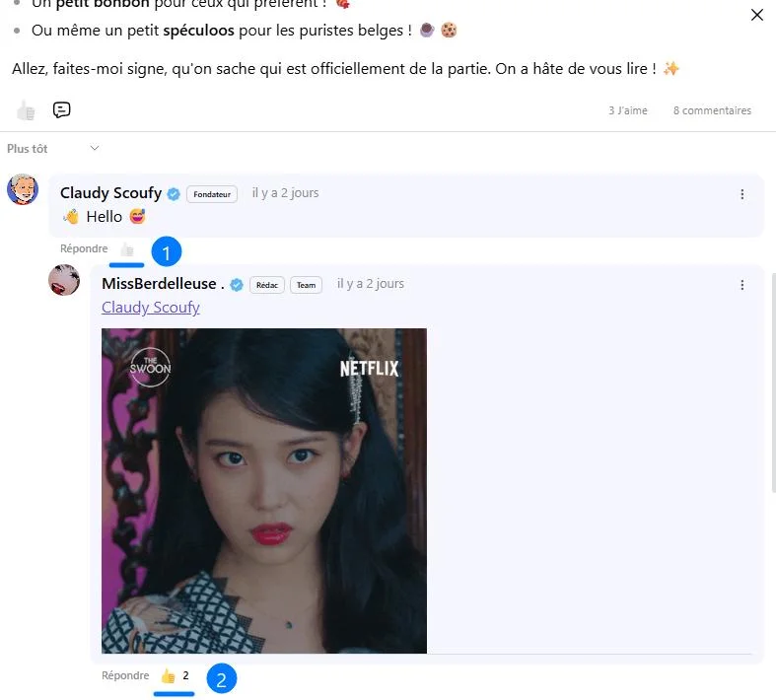Image resolution: width=776 pixels, height=700 pixels.
Task: Open MissBerdelleuse's avatar picture
Action: [x=64, y=280]
